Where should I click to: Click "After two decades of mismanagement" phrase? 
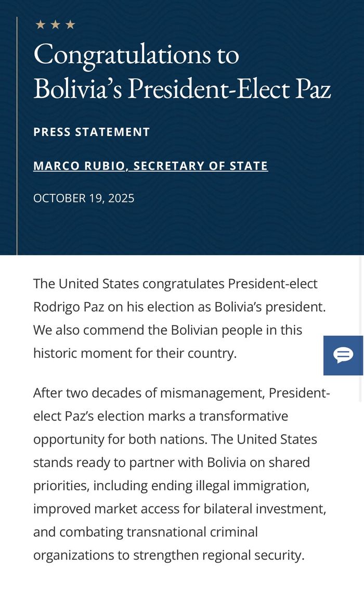(149, 393)
